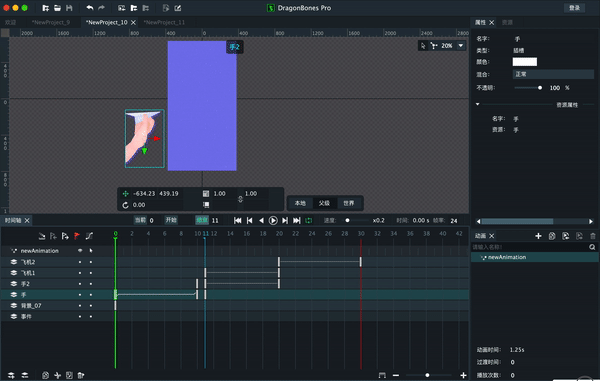Viewport: 600px width, 381px height.
Task: Click the timeline fit-to-width icon
Action: click(x=382, y=375)
